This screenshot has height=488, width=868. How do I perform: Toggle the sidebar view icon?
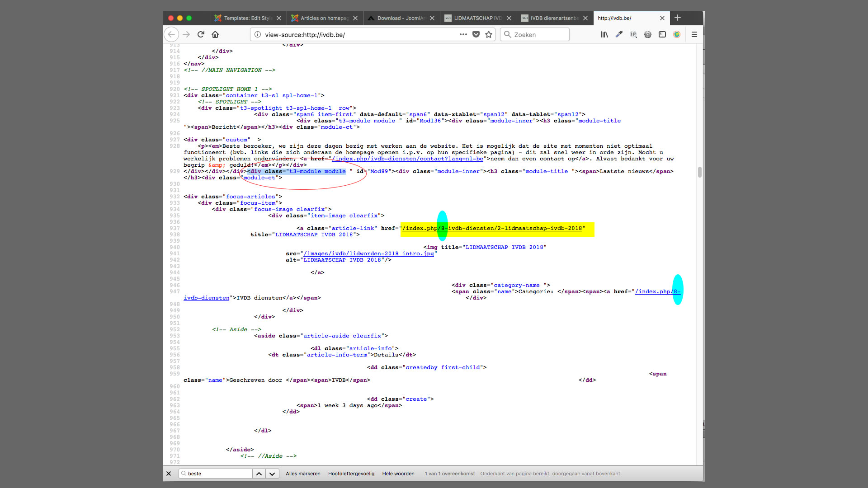tap(662, 34)
